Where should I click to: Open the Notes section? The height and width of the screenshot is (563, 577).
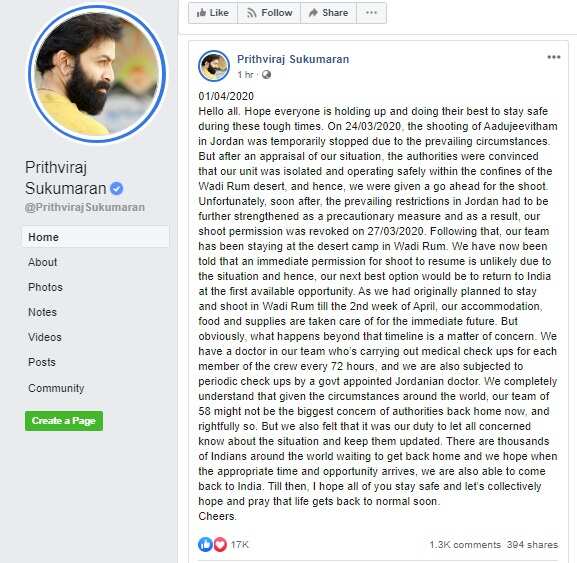point(42,312)
